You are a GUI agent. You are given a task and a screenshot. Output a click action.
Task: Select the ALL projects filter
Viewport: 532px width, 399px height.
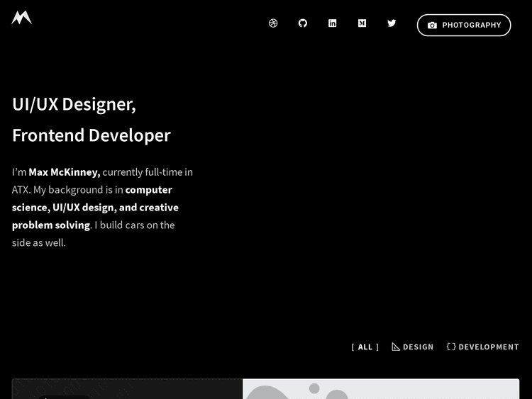tap(365, 347)
